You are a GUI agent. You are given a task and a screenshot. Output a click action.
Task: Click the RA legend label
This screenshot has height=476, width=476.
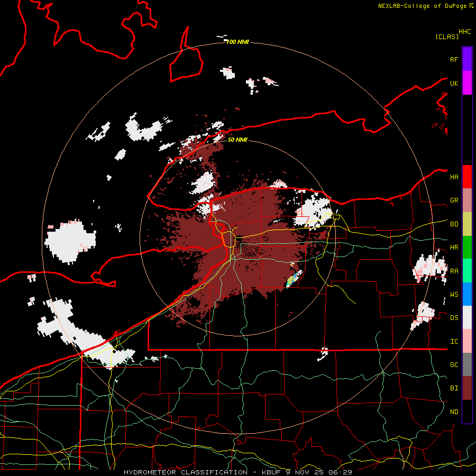(x=454, y=271)
